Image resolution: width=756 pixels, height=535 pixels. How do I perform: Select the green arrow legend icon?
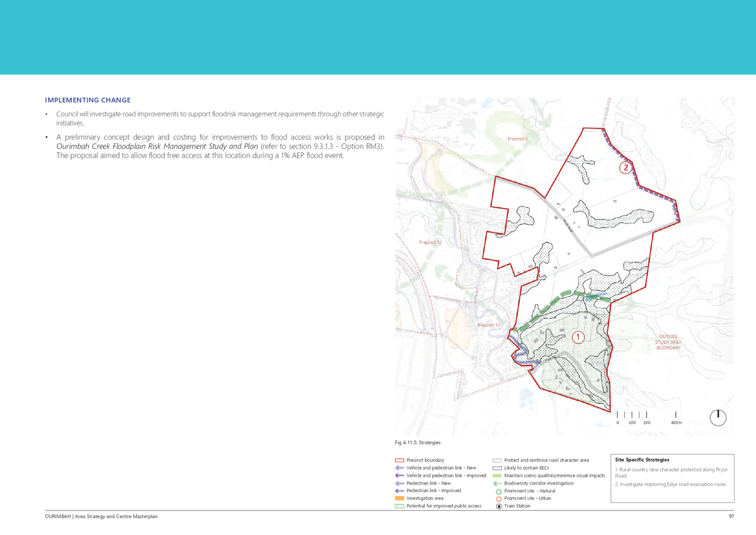[497, 484]
